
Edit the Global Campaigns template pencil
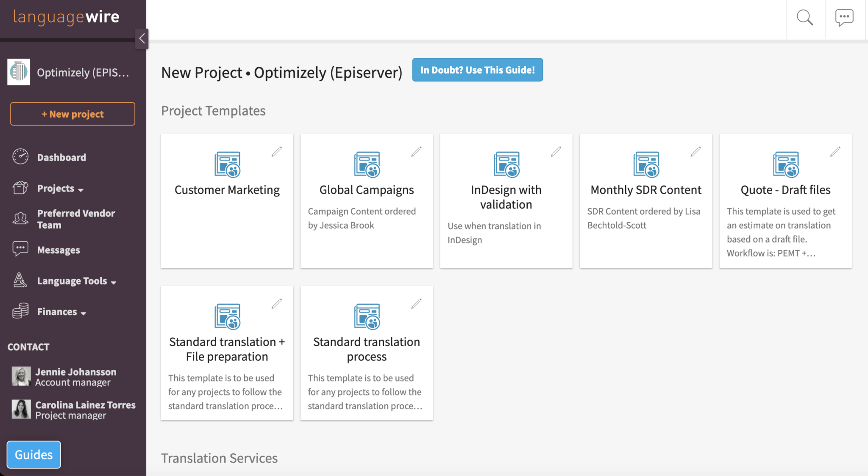pos(416,152)
